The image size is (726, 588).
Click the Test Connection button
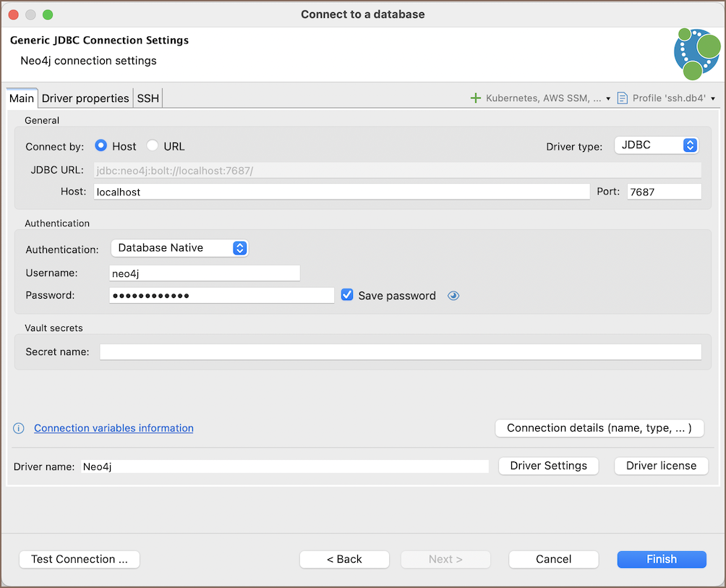pyautogui.click(x=80, y=559)
